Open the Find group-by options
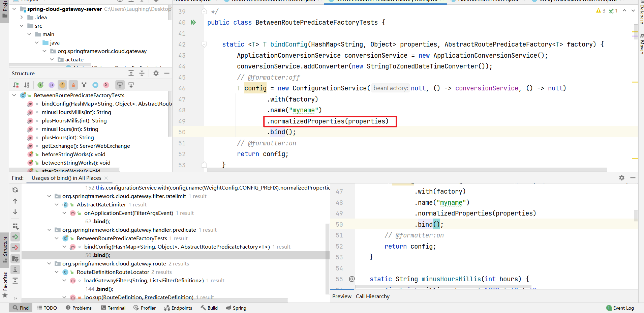The height and width of the screenshot is (313, 644). click(15, 226)
